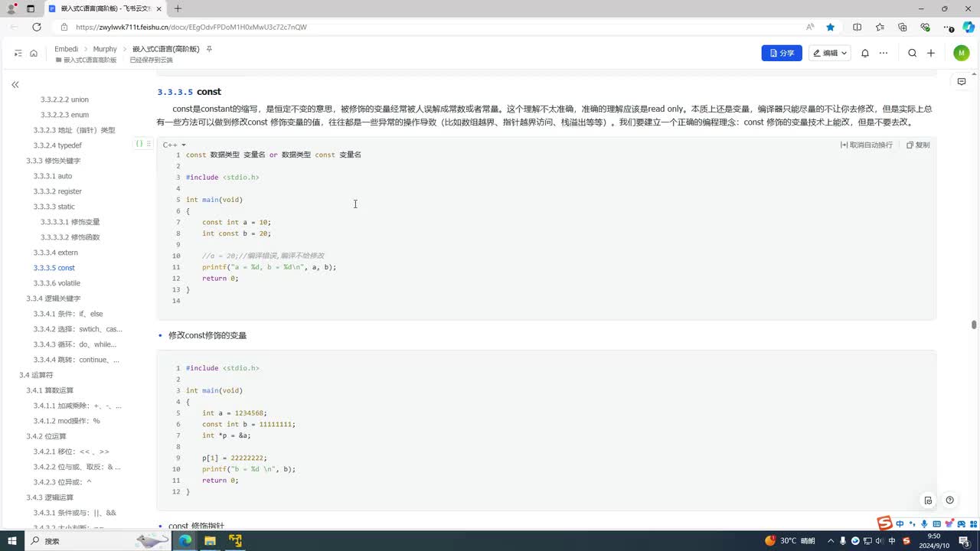Click the block handle beside the code block
This screenshot has width=980, height=551.
[142, 143]
